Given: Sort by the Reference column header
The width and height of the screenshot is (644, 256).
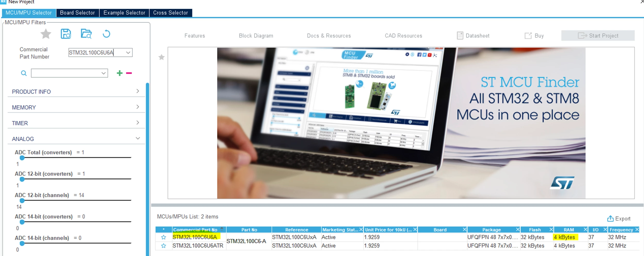Looking at the screenshot, I should click(x=297, y=230).
